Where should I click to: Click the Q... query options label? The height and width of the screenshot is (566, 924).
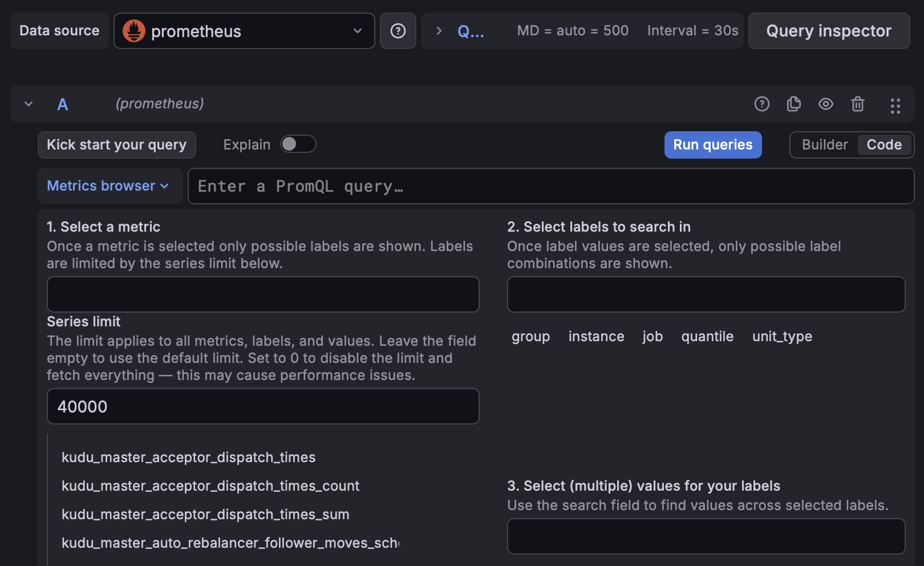click(x=471, y=31)
